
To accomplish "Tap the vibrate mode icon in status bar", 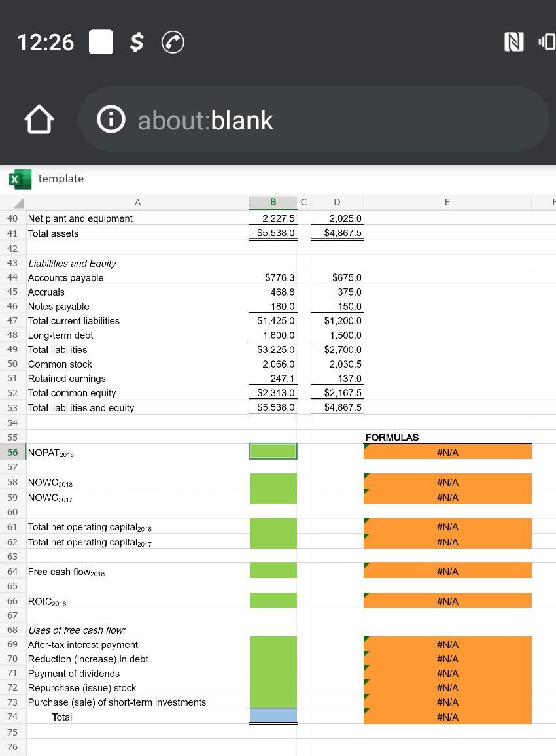I will [547, 43].
